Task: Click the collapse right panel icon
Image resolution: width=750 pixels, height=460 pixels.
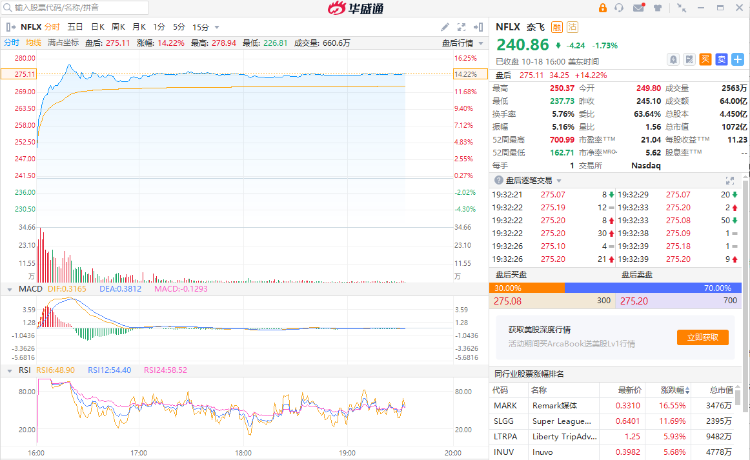Action: 478,27
